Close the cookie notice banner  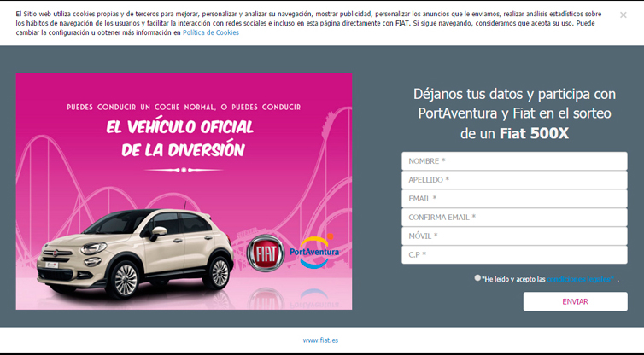(x=623, y=15)
